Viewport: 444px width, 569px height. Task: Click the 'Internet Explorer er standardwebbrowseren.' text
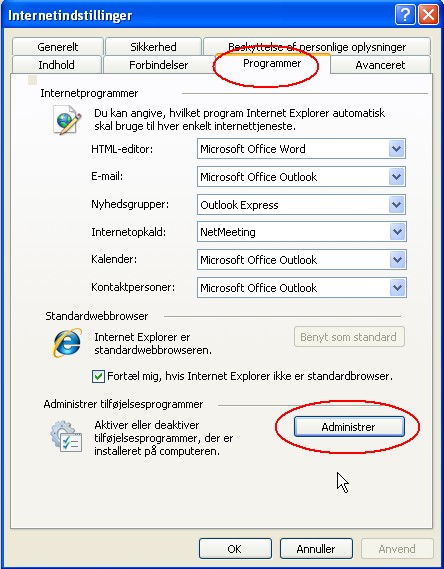(153, 344)
